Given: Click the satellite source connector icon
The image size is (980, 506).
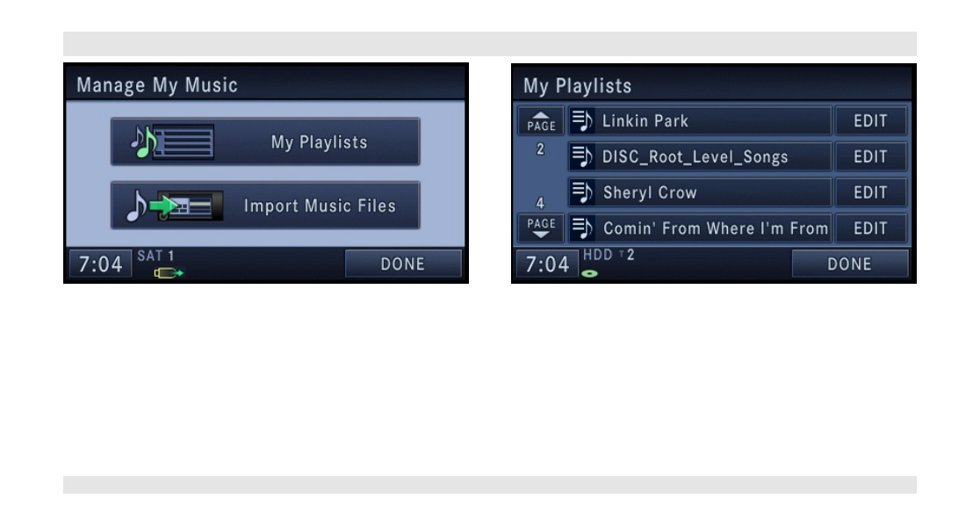Looking at the screenshot, I should [169, 272].
